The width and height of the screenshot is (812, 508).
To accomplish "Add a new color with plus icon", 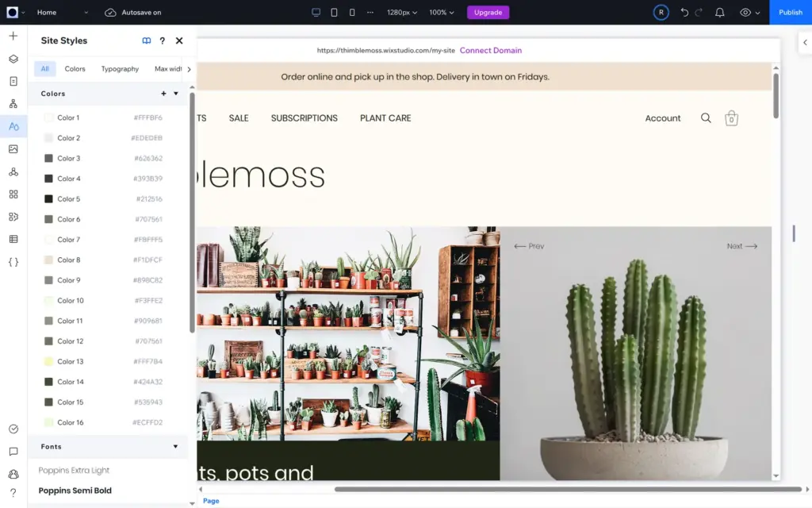I will point(163,94).
